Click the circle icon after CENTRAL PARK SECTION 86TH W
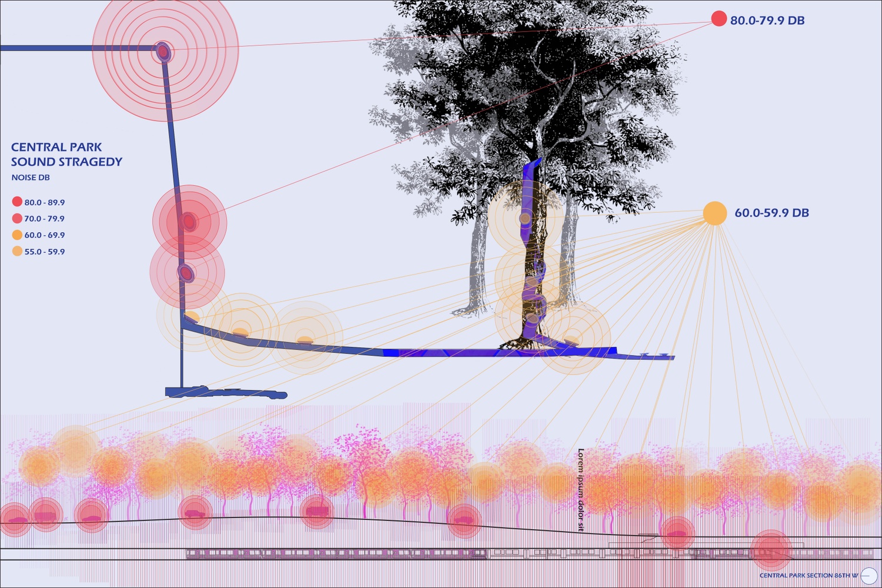 click(x=868, y=575)
